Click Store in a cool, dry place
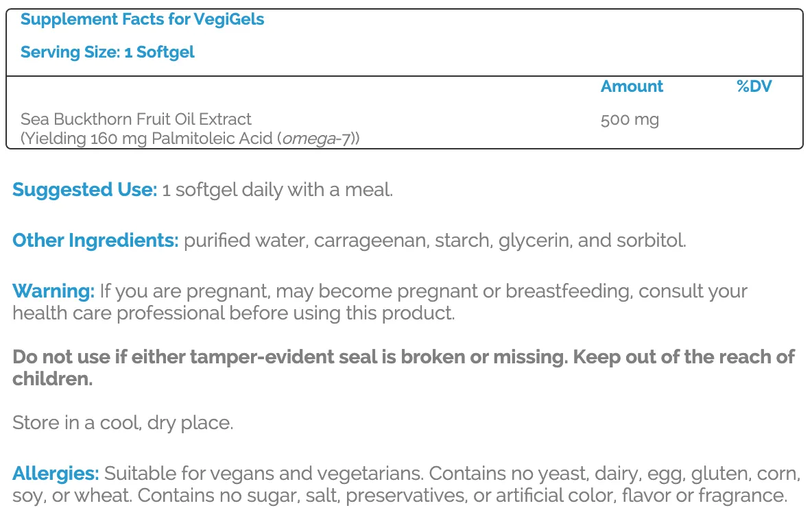 (x=123, y=423)
